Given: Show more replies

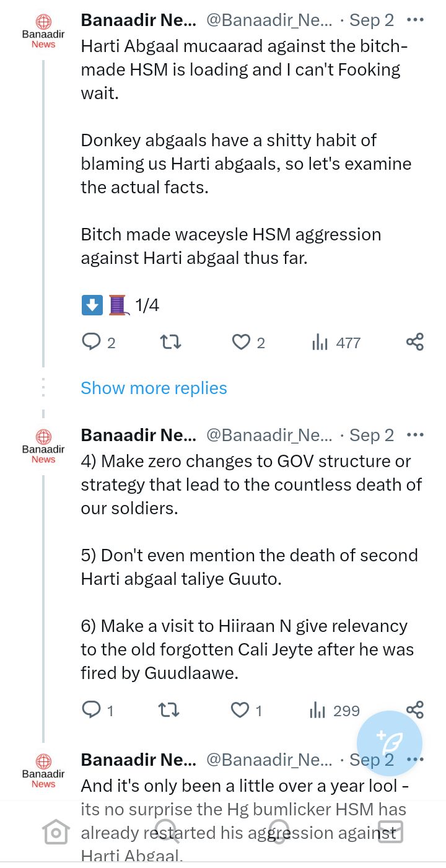Looking at the screenshot, I should pos(154,388).
